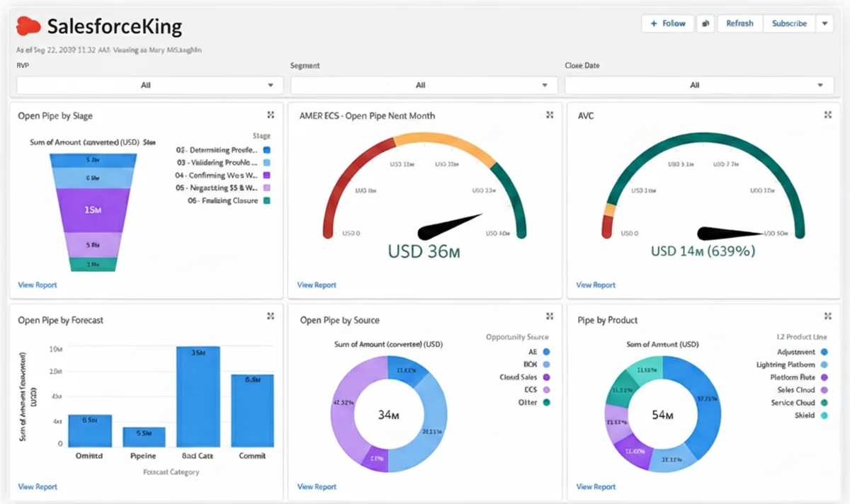This screenshot has width=850, height=504.
Task: Expand the Open Pipe by Forecast chart
Action: [270, 317]
